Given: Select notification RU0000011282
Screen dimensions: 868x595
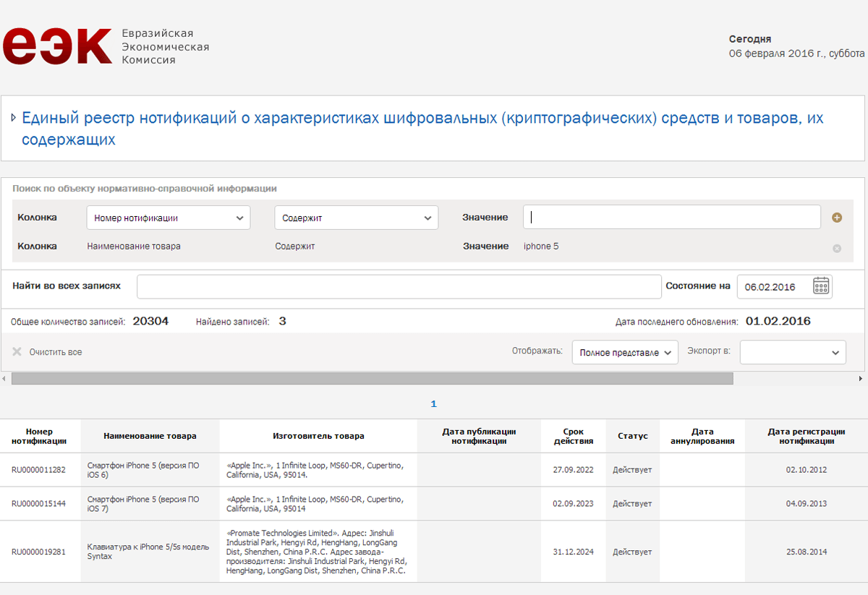Looking at the screenshot, I should point(38,470).
